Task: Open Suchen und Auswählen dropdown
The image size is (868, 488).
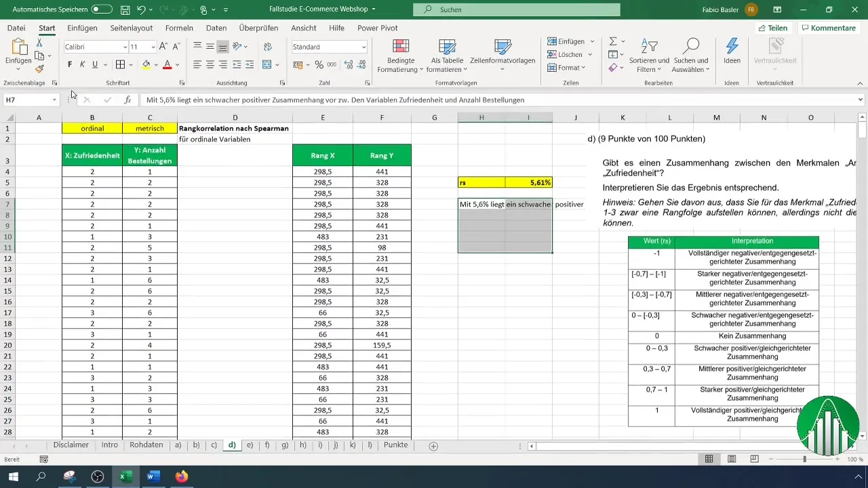Action: pyautogui.click(x=691, y=54)
